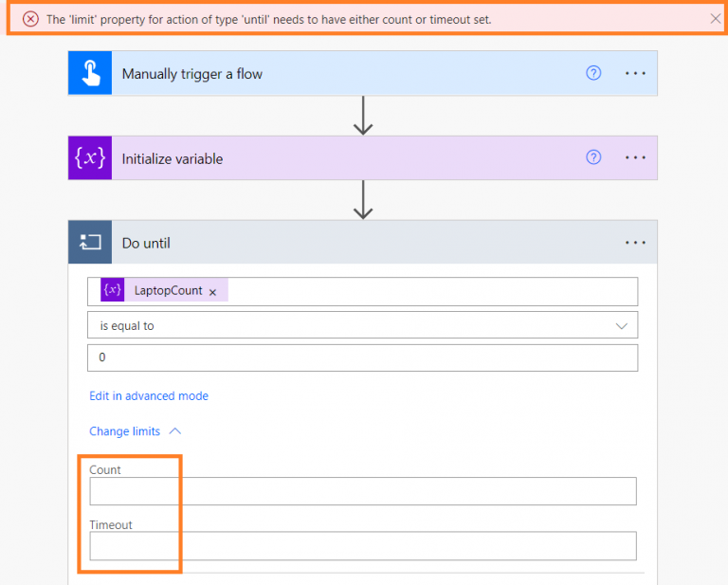Click the Edit in advanced mode link

149,395
